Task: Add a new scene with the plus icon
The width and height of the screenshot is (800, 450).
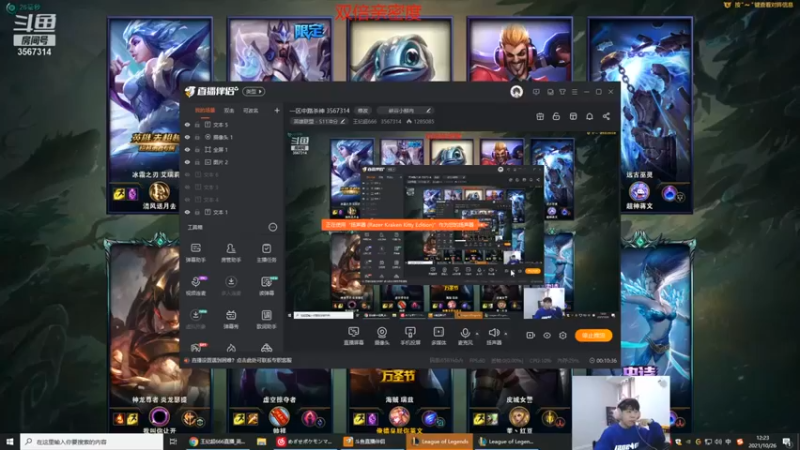Action: [x=277, y=110]
